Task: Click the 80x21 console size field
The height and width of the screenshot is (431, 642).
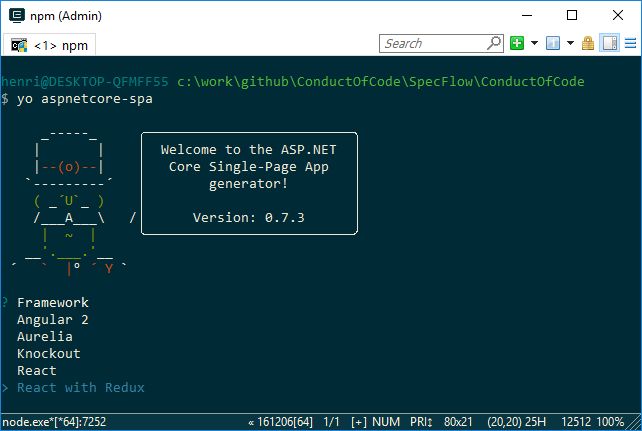Action: click(458, 422)
